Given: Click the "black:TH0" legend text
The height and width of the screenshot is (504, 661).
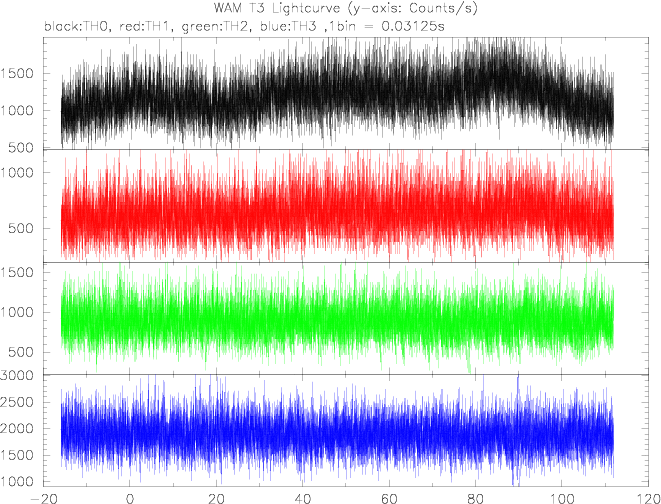Looking at the screenshot, I should [x=76, y=26].
